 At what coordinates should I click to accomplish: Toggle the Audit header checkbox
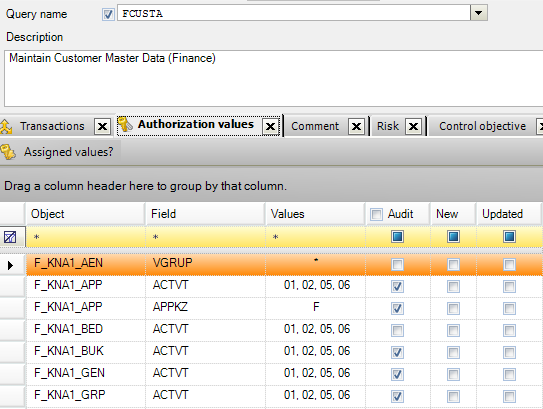tap(376, 214)
